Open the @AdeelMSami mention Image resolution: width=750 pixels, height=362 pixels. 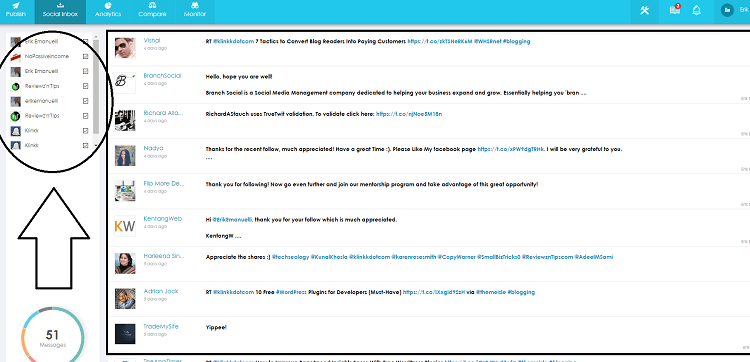point(594,257)
